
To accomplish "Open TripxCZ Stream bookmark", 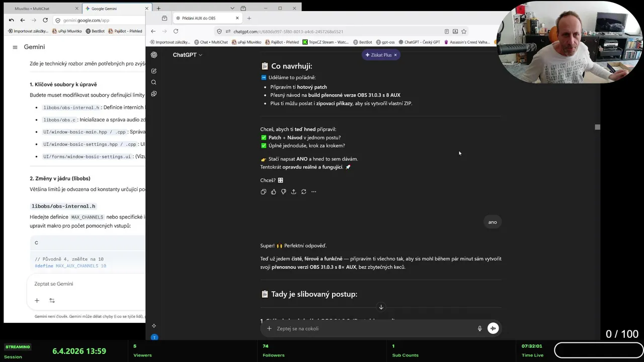I will 326,42.
